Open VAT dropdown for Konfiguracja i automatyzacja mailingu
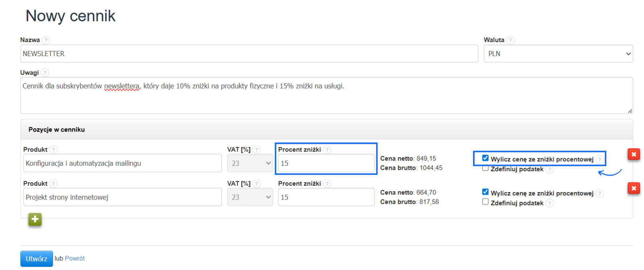The image size is (644, 270). [x=250, y=163]
